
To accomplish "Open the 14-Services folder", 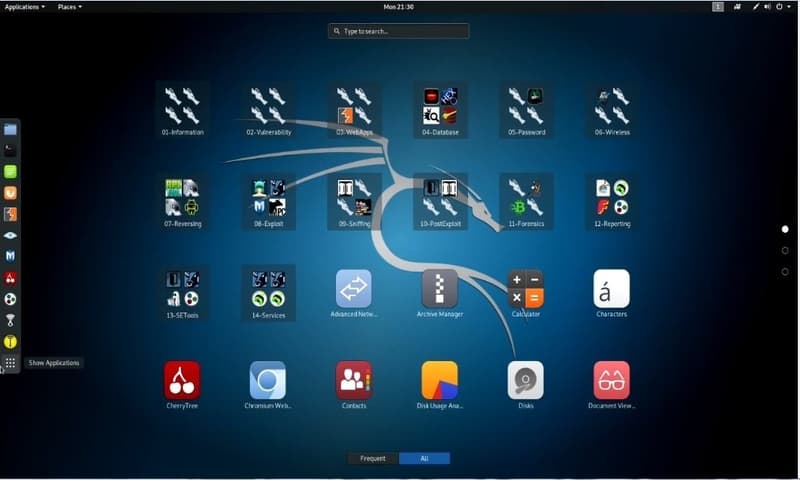I will pos(268,293).
